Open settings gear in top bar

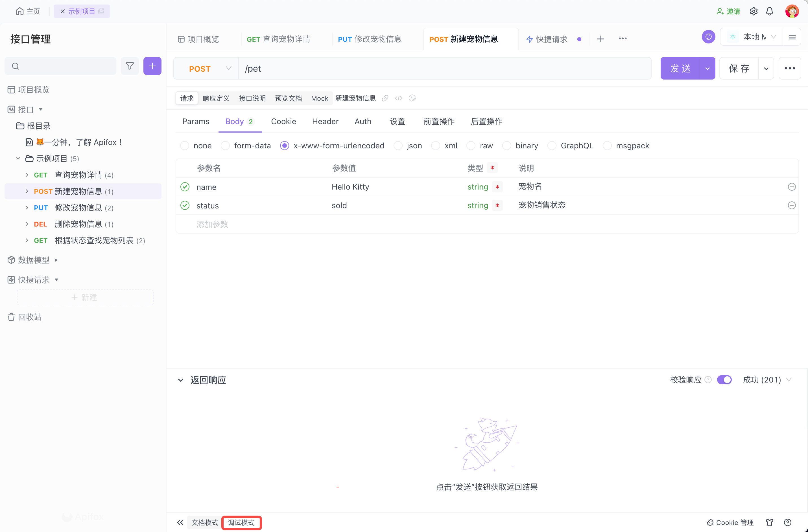pos(754,11)
